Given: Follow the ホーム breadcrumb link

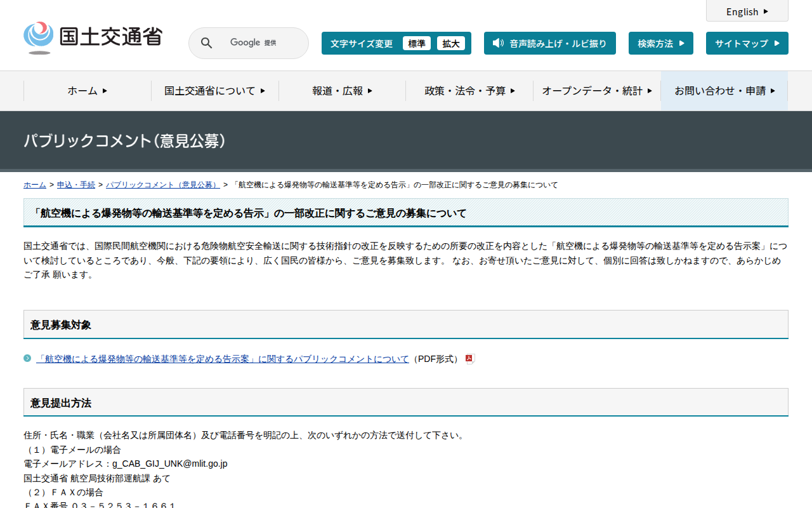Looking at the screenshot, I should [x=35, y=185].
